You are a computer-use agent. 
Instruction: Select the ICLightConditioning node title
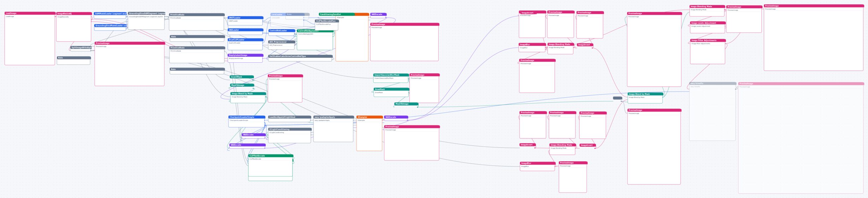[x=290, y=129]
